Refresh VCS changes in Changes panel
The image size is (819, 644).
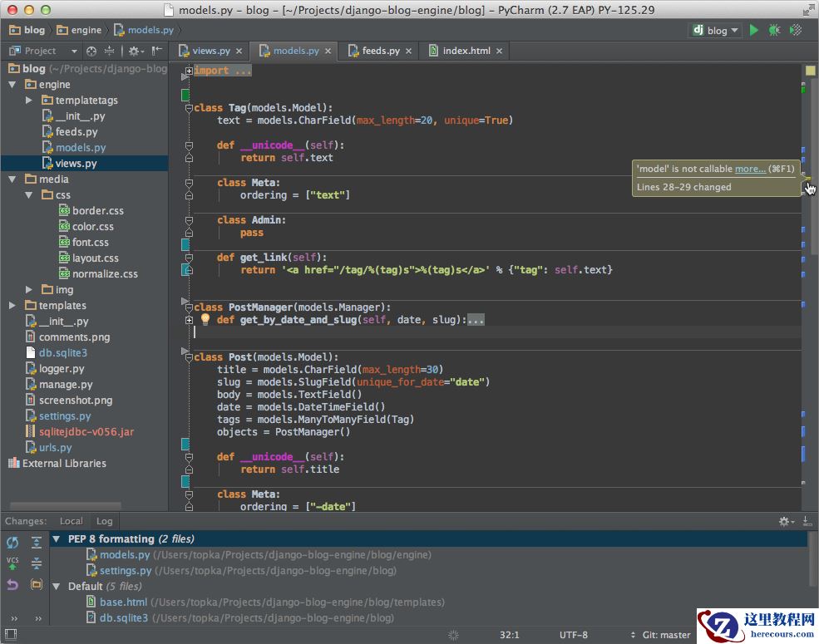(x=12, y=542)
